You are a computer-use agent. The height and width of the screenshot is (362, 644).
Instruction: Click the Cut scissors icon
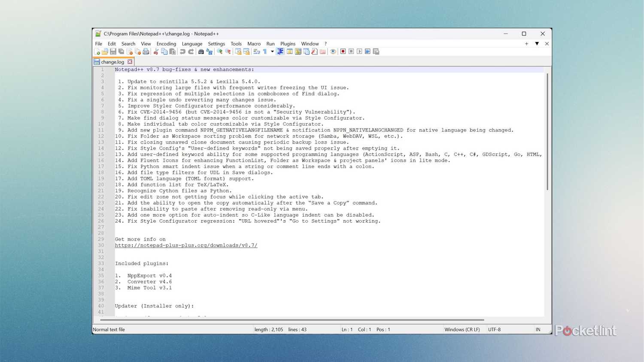(x=156, y=51)
